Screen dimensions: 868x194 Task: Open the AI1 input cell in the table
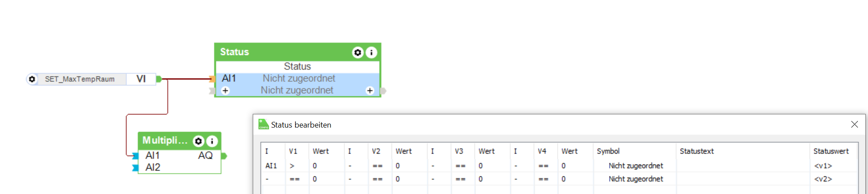[271, 166]
